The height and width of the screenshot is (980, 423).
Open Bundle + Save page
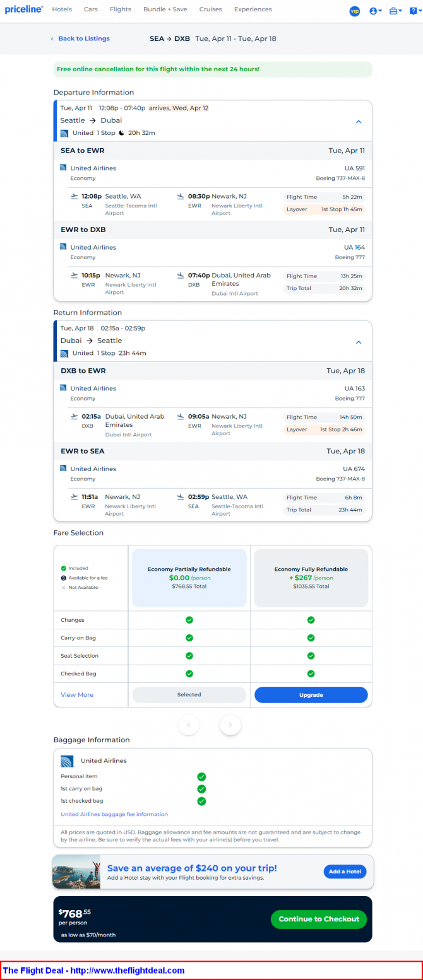pos(165,9)
